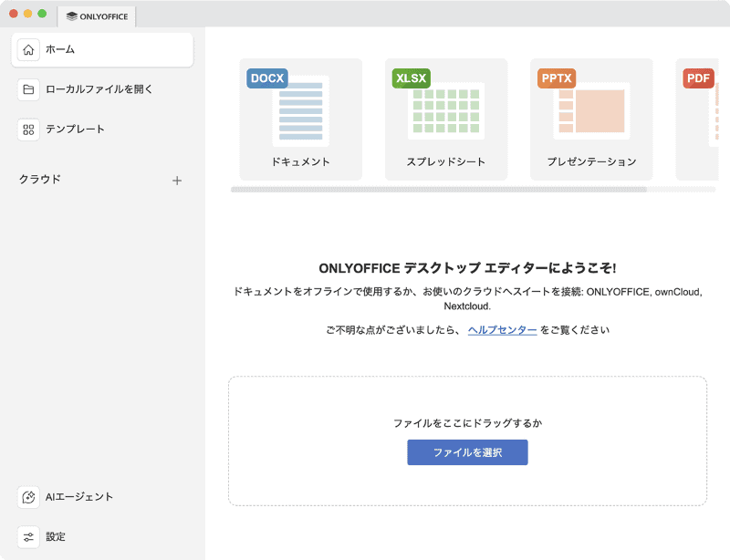Screen dimensions: 730x560
Task: Click the クラウド section heading
Action: coord(40,180)
